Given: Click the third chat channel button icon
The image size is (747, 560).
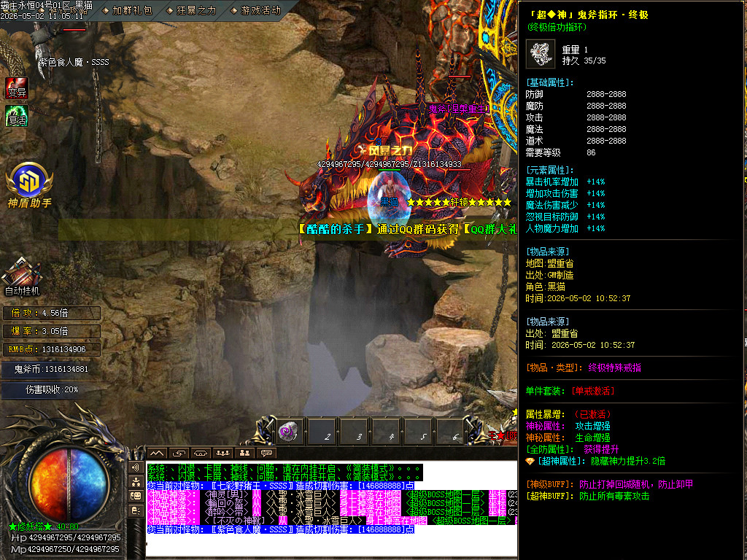Looking at the screenshot, I should [201, 453].
